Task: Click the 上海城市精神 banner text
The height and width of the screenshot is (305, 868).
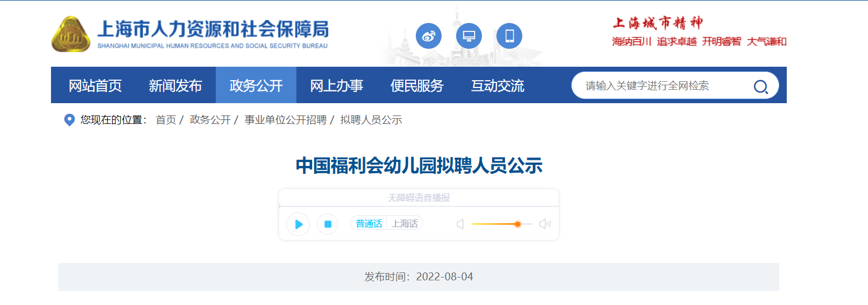Action: click(657, 23)
